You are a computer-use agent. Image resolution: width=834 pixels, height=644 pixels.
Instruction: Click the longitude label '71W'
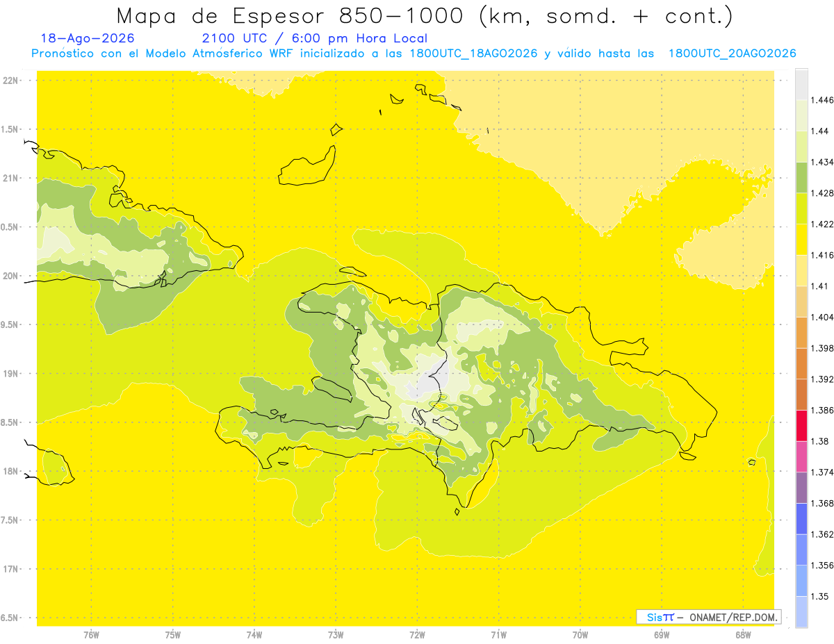tap(498, 635)
